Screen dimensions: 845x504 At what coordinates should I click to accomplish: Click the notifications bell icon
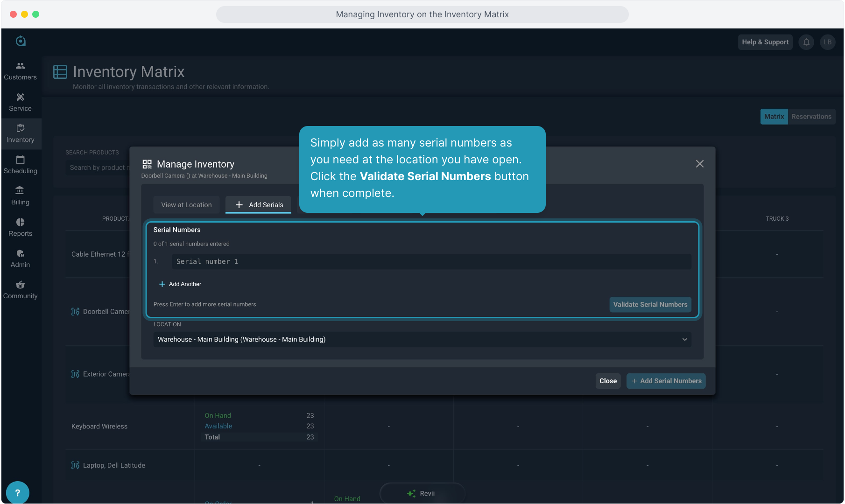[x=806, y=42]
